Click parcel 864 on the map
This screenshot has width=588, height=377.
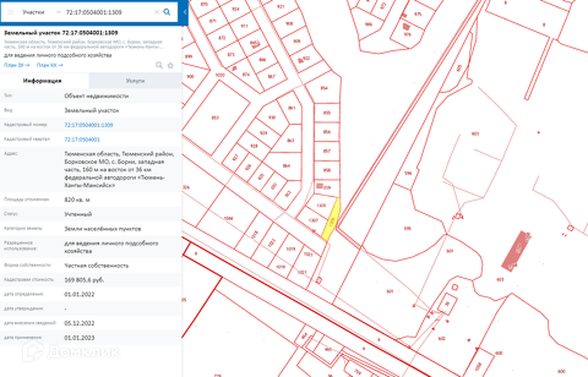point(287,166)
